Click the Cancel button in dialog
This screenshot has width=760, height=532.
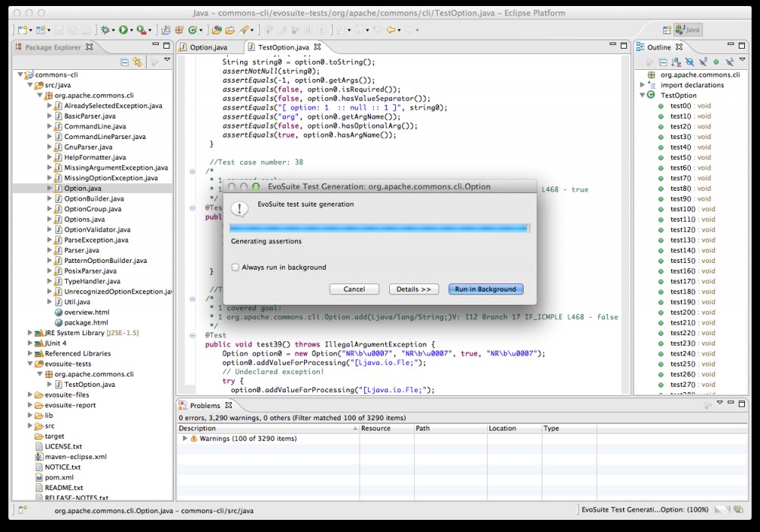pos(354,289)
